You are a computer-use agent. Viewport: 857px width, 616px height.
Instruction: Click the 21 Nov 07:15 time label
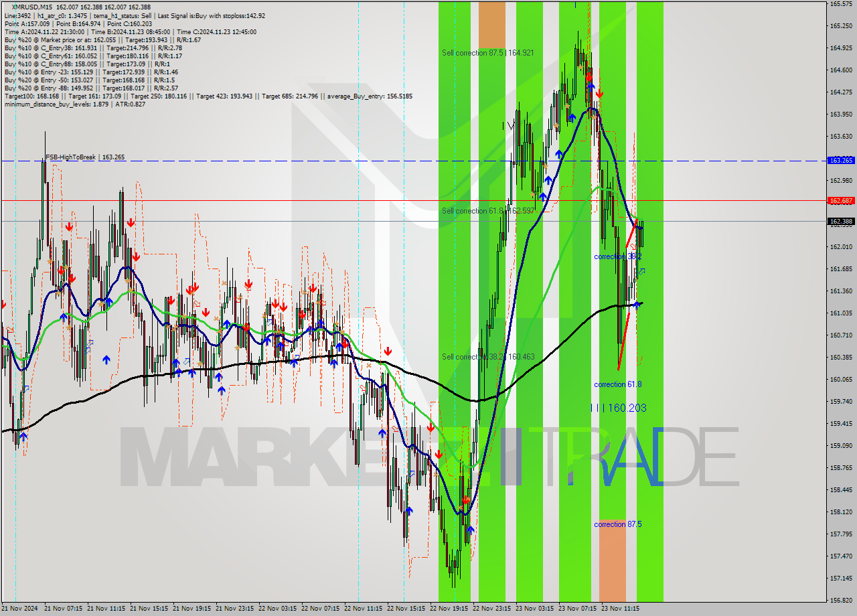click(63, 609)
